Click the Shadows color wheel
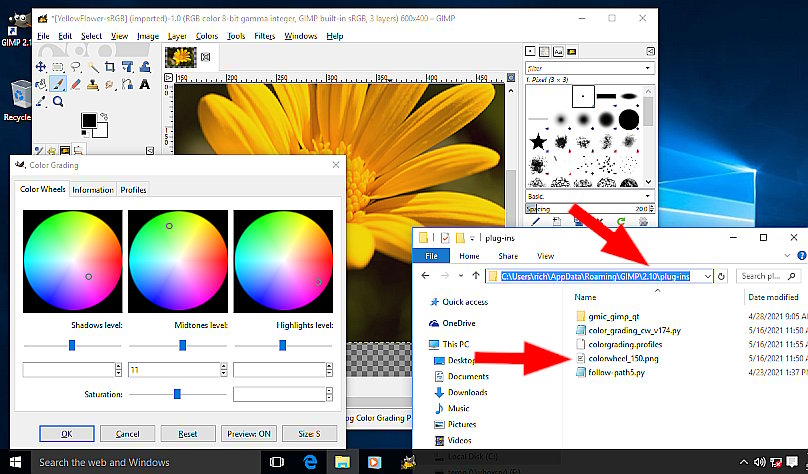Screen dimensions: 808x474 (x=73, y=261)
